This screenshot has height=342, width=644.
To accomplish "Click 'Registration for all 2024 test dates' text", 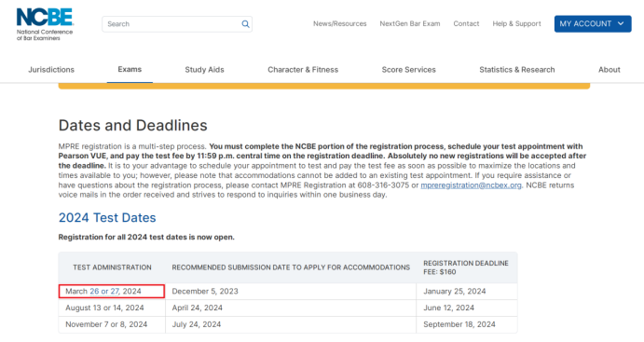I will [146, 238].
